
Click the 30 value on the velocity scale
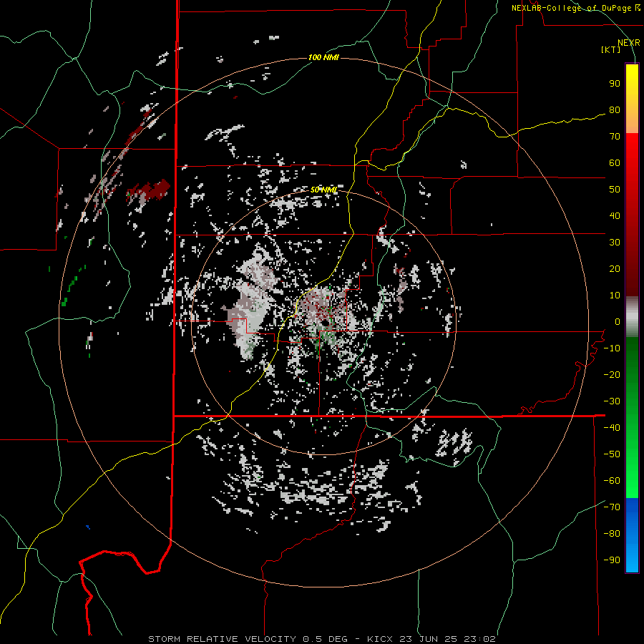click(x=615, y=243)
